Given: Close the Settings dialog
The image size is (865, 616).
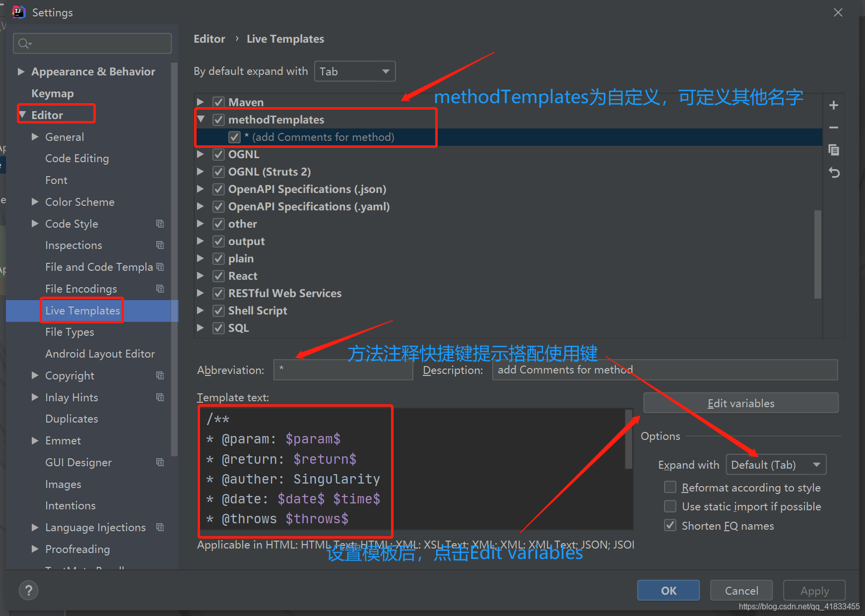Looking at the screenshot, I should tap(838, 12).
